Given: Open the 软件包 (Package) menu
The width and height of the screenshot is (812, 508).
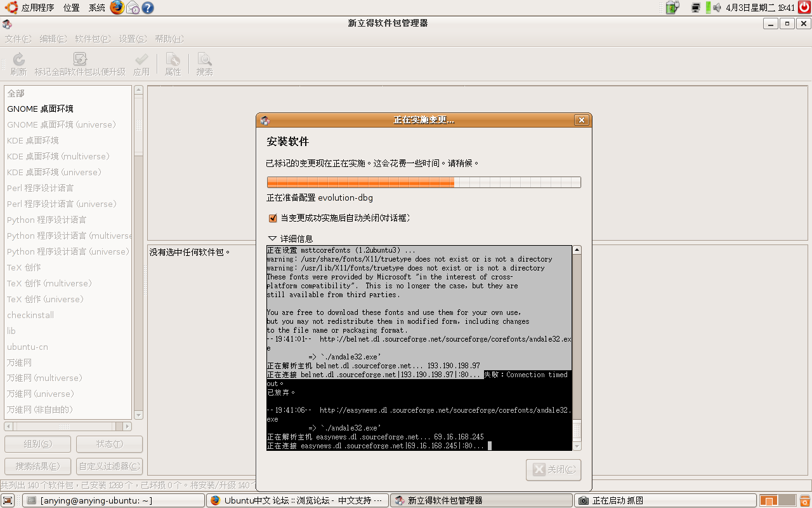Looking at the screenshot, I should (x=93, y=39).
